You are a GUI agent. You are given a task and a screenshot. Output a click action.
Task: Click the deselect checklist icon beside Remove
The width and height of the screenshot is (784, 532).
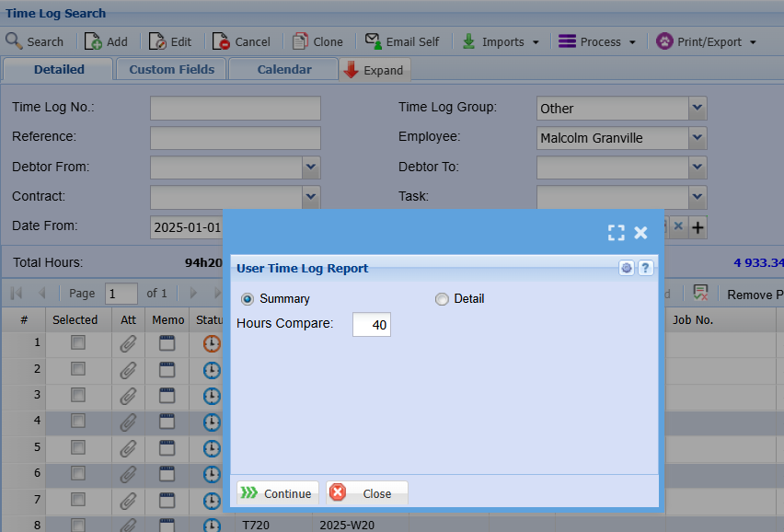pos(700,293)
